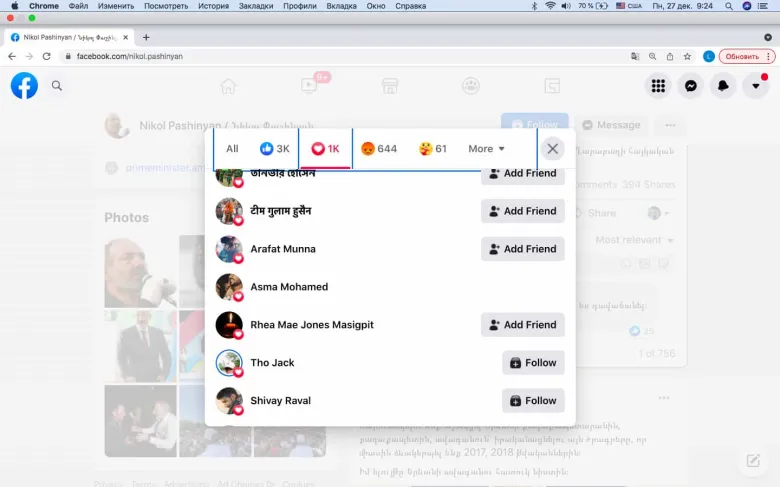The image size is (780, 487).
Task: Switch to the Like reactions tab 3K
Action: point(275,149)
